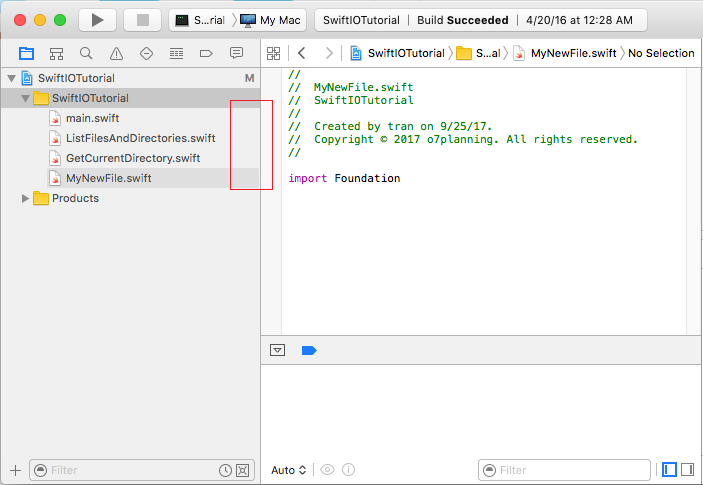Click the 'Created by tran' comment line
Screen dimensions: 703x485
click(x=390, y=126)
